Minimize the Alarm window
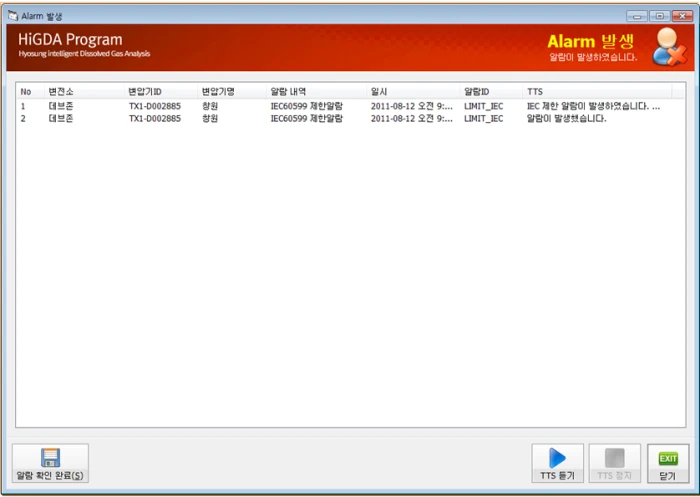700x497 pixels. click(637, 16)
